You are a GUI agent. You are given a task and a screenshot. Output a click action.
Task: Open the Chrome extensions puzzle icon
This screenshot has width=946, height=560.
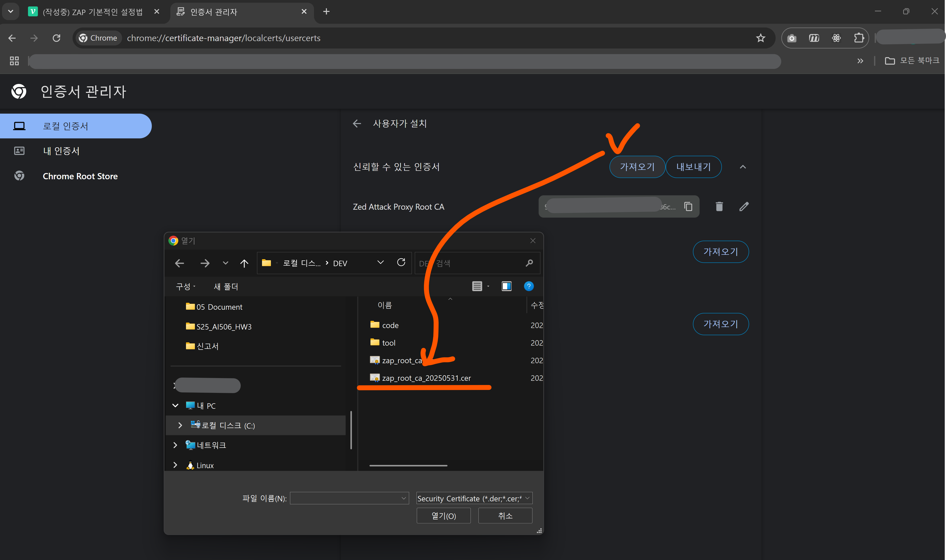[x=859, y=38]
